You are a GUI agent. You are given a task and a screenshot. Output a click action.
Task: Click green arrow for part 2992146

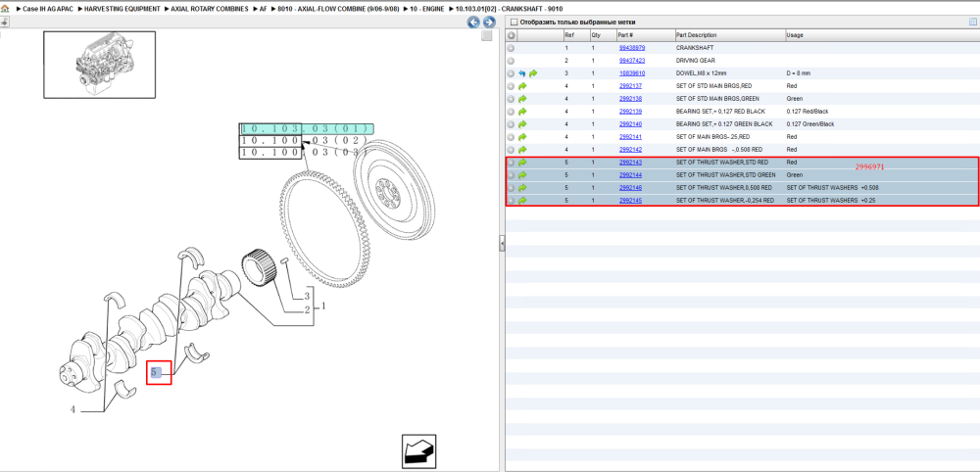pyautogui.click(x=522, y=188)
